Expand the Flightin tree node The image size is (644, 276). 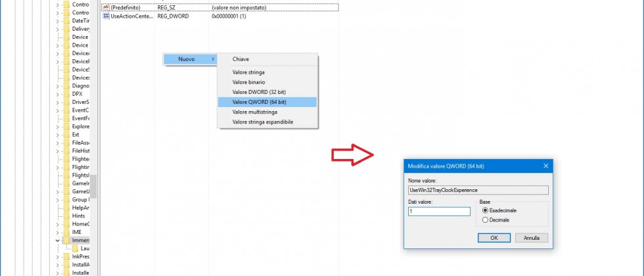(58, 167)
